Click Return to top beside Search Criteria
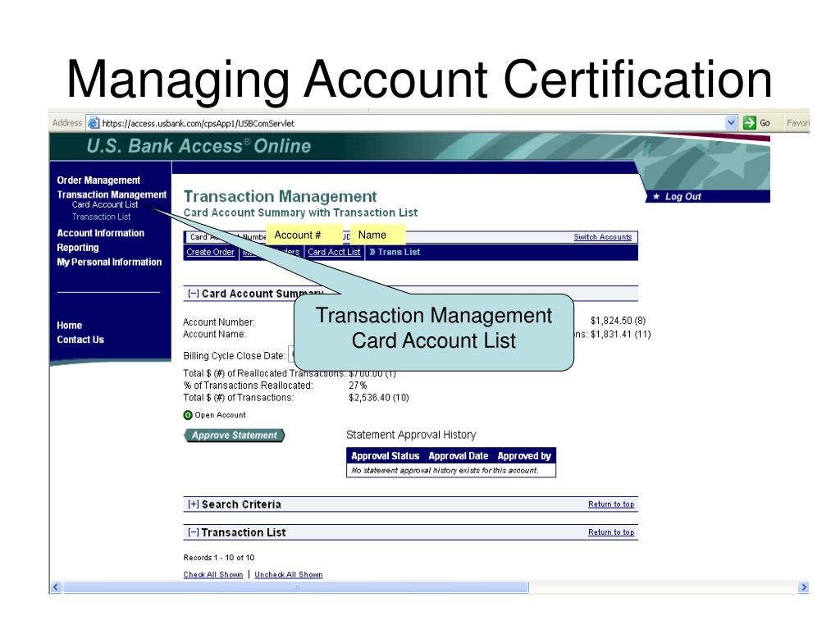The width and height of the screenshot is (840, 630). (x=611, y=504)
